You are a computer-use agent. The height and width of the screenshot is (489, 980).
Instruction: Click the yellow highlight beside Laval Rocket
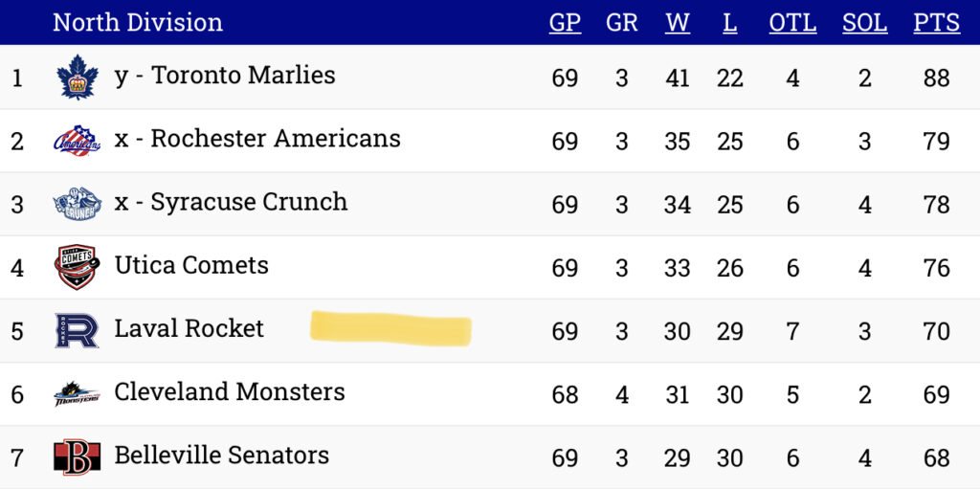coord(390,328)
